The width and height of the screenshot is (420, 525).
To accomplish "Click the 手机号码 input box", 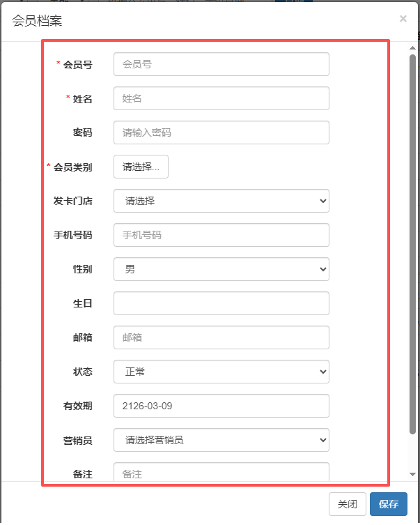I will click(221, 235).
